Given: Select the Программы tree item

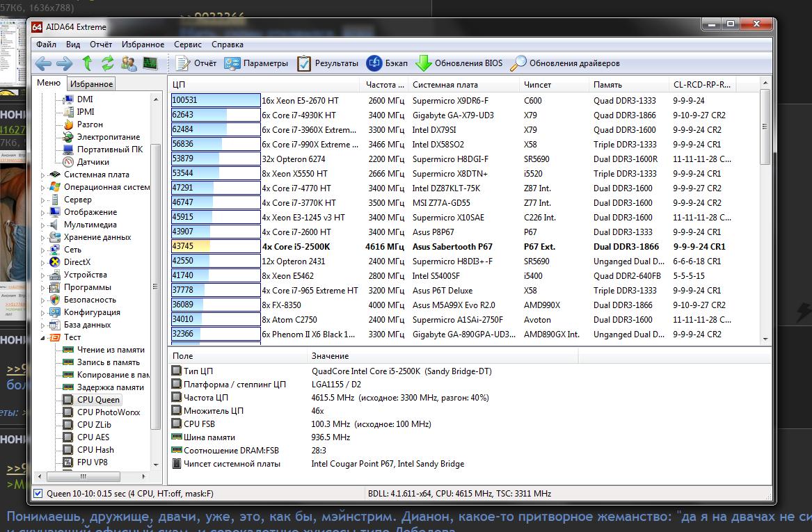Looking at the screenshot, I should 88,287.
